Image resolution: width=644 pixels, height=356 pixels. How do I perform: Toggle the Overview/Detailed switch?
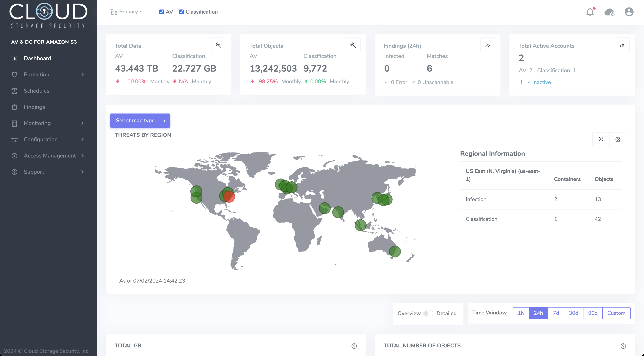click(x=428, y=314)
